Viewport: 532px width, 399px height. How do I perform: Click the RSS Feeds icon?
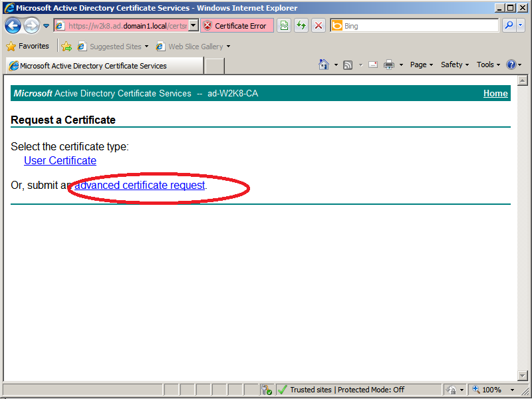(x=348, y=65)
